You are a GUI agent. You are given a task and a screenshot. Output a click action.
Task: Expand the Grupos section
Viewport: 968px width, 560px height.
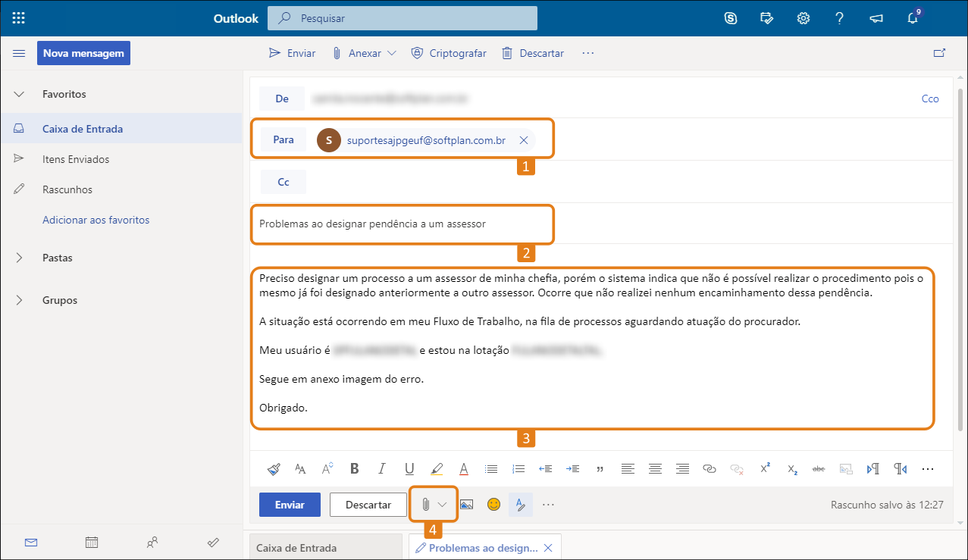point(20,300)
